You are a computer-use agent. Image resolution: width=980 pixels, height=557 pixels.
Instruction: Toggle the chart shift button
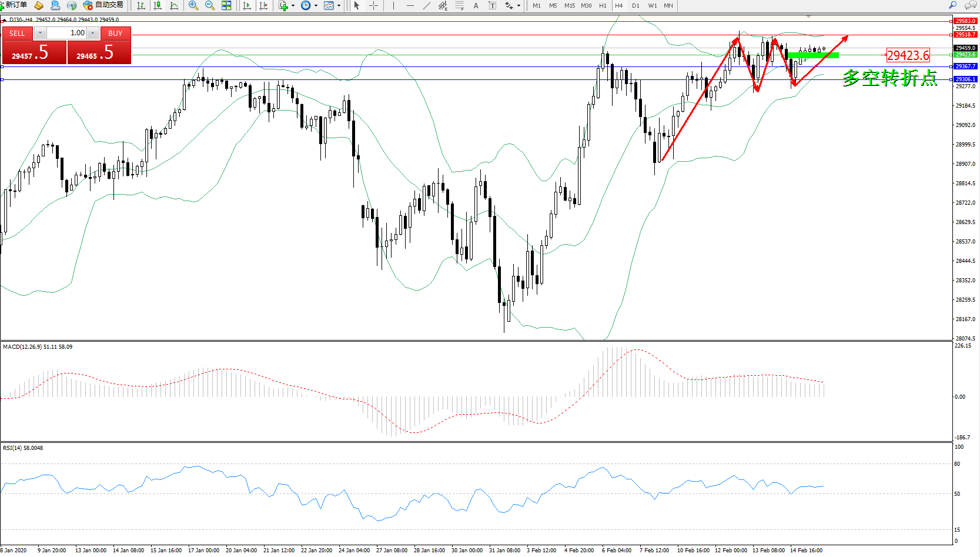[263, 5]
